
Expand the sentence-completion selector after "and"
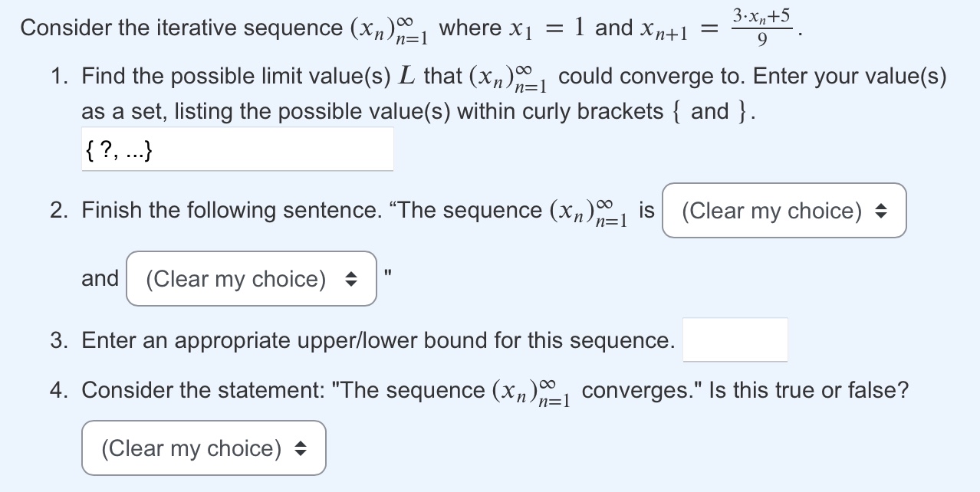pyautogui.click(x=251, y=279)
